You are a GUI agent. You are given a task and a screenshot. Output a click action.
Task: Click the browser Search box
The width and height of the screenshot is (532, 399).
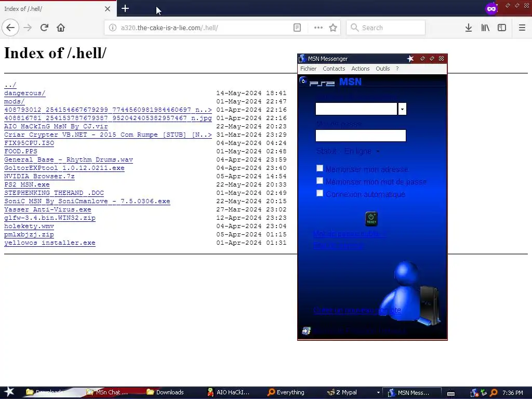coord(386,28)
